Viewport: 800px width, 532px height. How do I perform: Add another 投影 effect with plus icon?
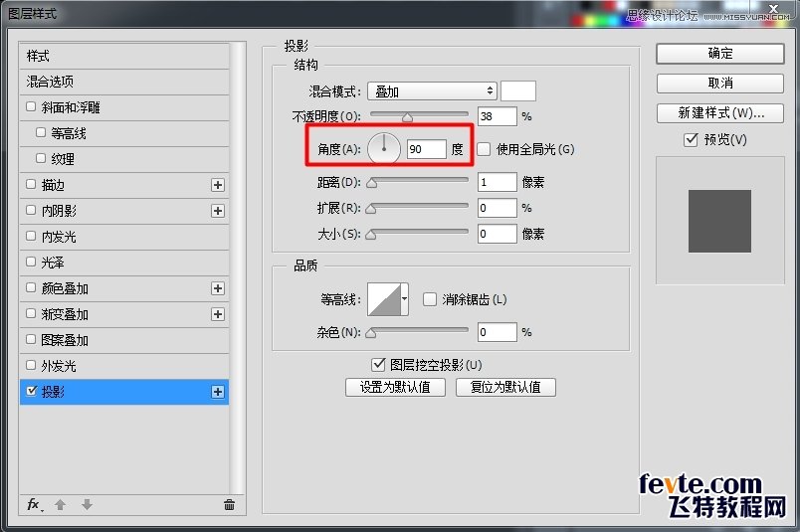pos(218,392)
